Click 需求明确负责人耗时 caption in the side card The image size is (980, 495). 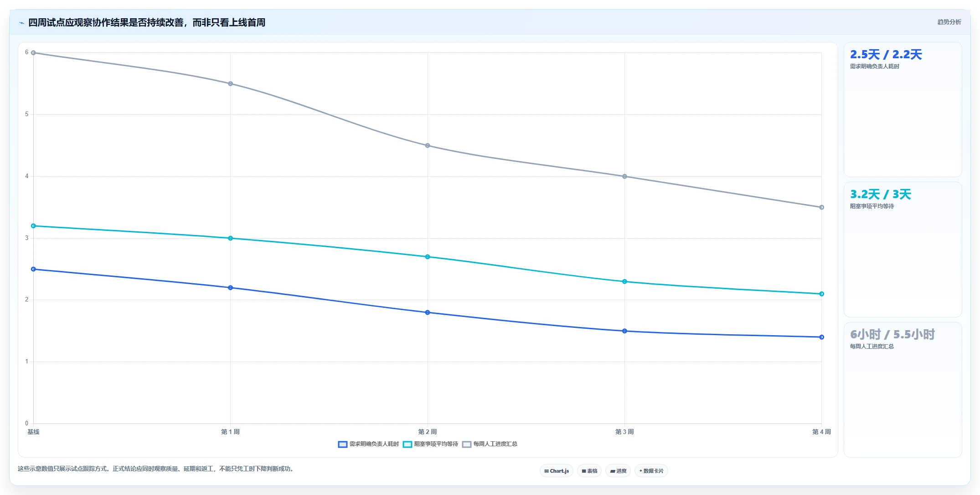[874, 66]
